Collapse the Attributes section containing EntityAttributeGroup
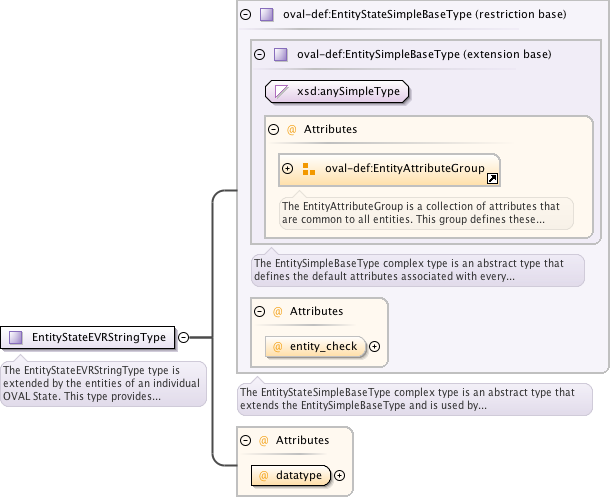 point(273,130)
